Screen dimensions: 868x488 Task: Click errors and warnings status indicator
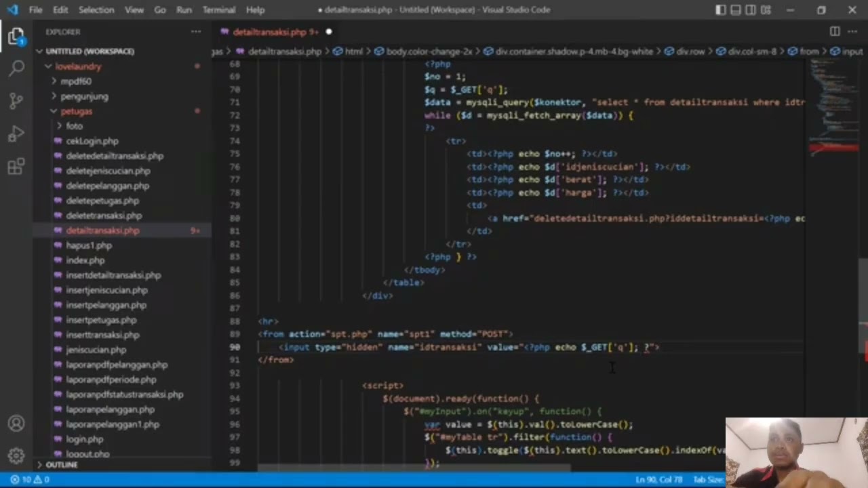click(x=29, y=480)
